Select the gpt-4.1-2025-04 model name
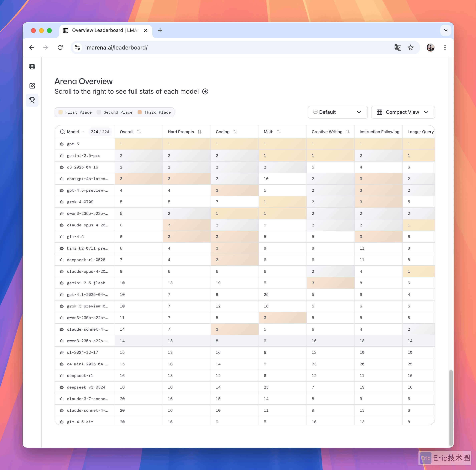 point(87,294)
